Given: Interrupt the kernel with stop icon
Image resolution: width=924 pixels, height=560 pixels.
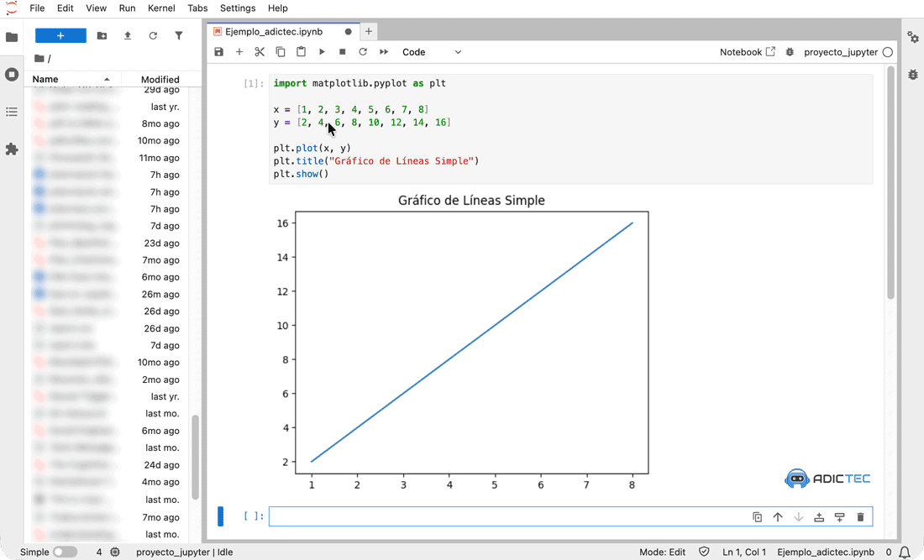Looking at the screenshot, I should [x=343, y=51].
